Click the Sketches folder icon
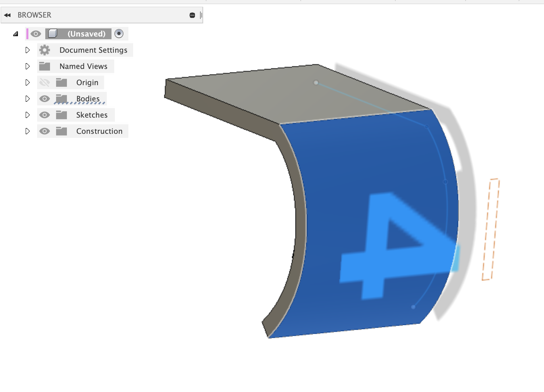The height and width of the screenshot is (392, 544). tap(61, 115)
